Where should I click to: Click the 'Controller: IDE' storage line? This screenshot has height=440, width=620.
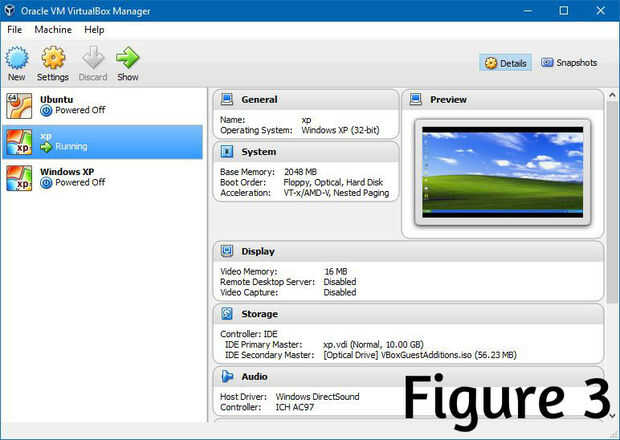[249, 334]
